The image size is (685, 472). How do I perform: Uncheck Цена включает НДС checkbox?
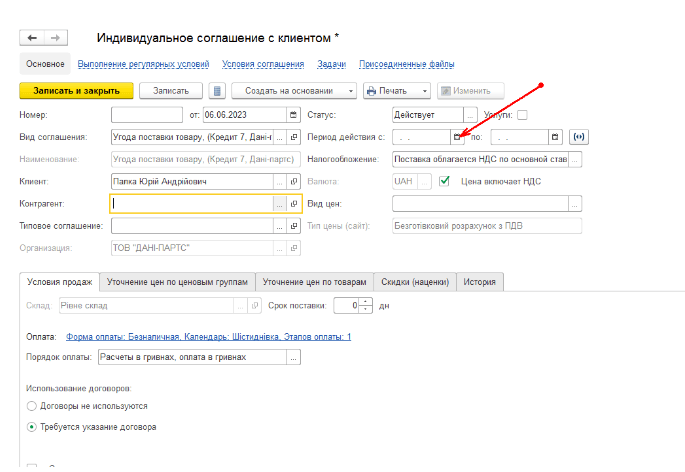[x=445, y=181]
